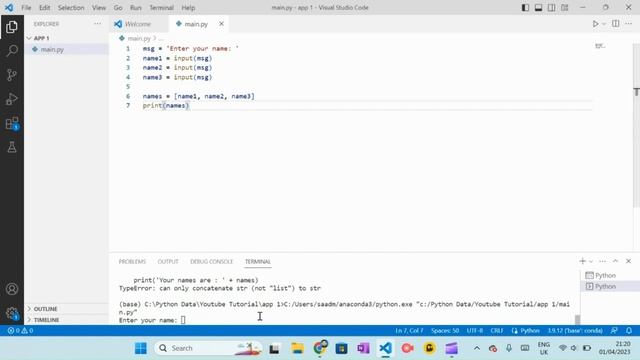This screenshot has height=360, width=640.
Task: Open terminal panel more actions ellipsis
Action: pyautogui.click(x=602, y=261)
